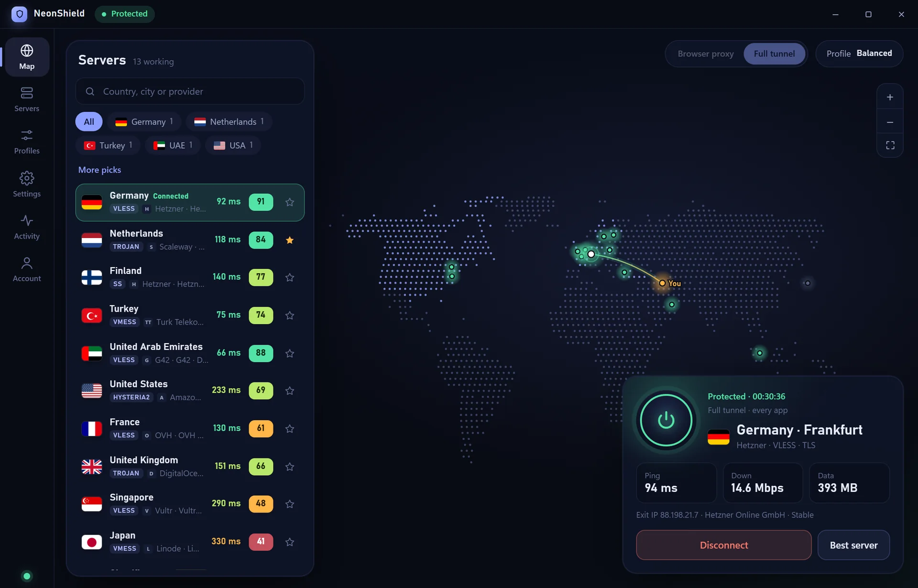The width and height of the screenshot is (918, 588).
Task: Click the Ping 94 ms stat card
Action: click(x=676, y=483)
